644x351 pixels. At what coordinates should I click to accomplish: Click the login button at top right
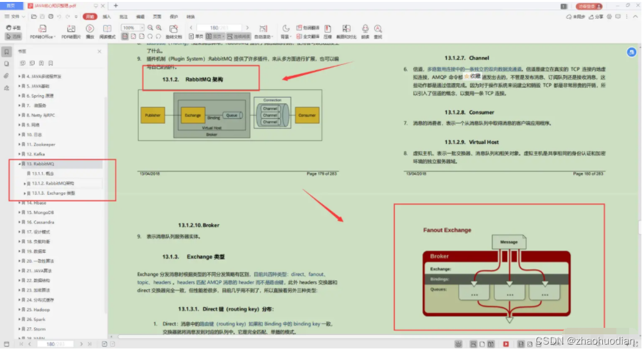(589, 6)
